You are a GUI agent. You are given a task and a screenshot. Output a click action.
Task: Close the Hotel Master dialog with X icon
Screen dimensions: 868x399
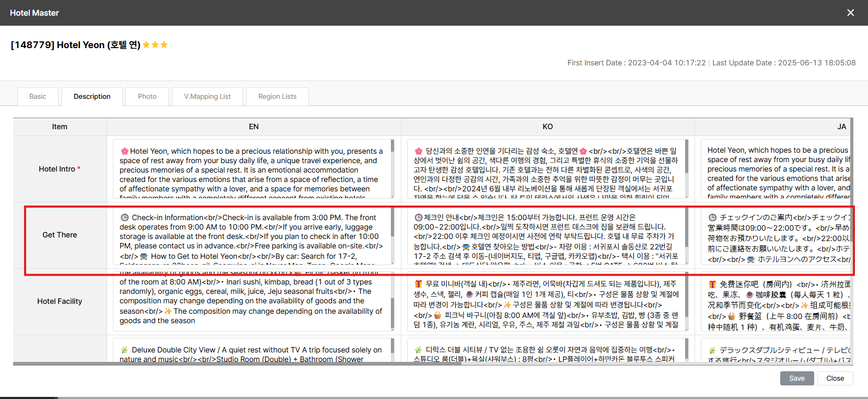click(x=850, y=13)
